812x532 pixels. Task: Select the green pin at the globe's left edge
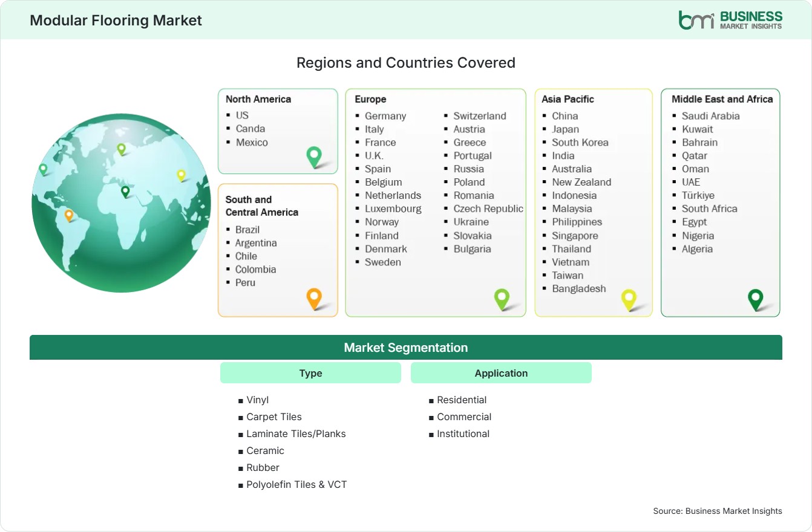pyautogui.click(x=43, y=169)
